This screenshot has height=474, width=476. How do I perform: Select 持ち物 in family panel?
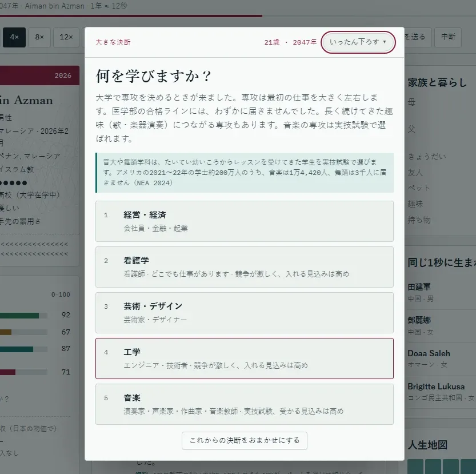point(419,220)
